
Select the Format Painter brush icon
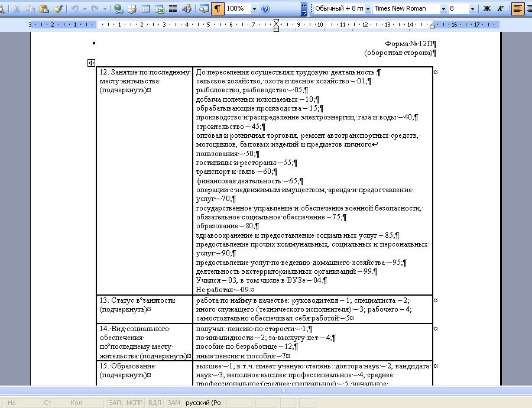click(x=58, y=9)
